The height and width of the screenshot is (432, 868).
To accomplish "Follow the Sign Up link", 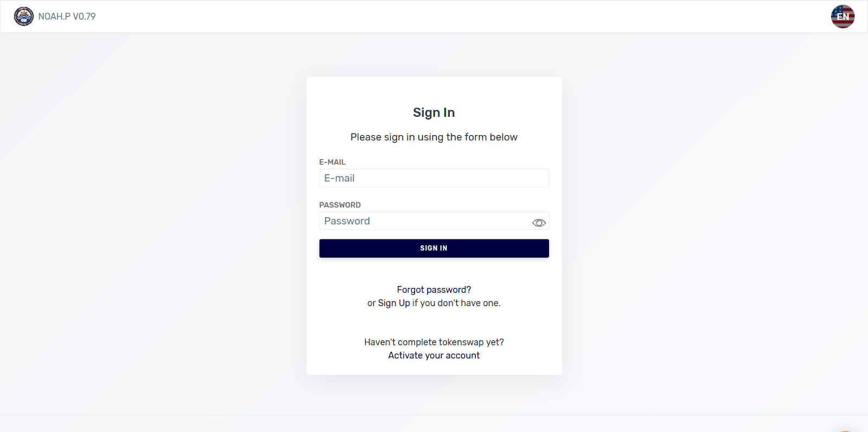I will pos(394,303).
